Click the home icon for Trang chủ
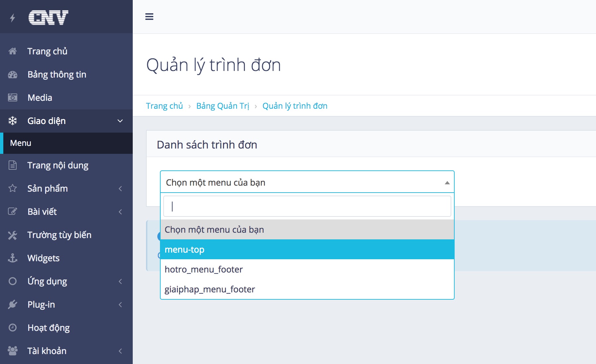 pyautogui.click(x=13, y=51)
